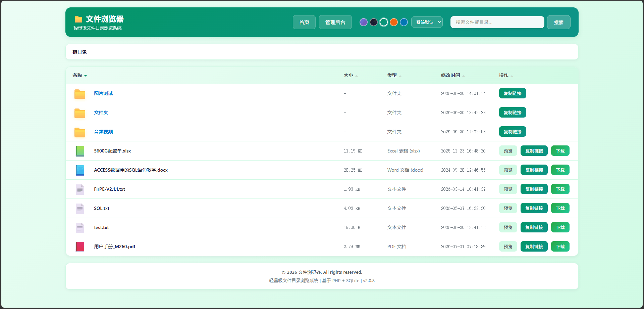Click the blue Word icon for ACCESS数据库 docx

(x=80, y=170)
